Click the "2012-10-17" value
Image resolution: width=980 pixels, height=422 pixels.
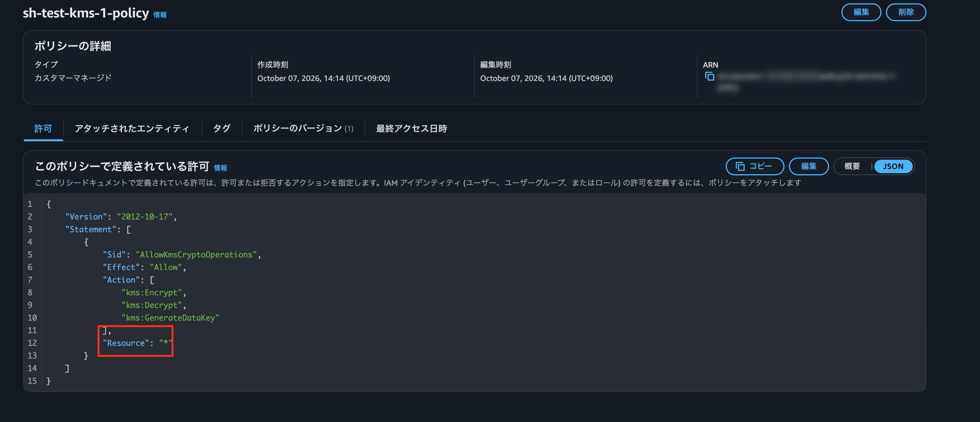coord(145,217)
